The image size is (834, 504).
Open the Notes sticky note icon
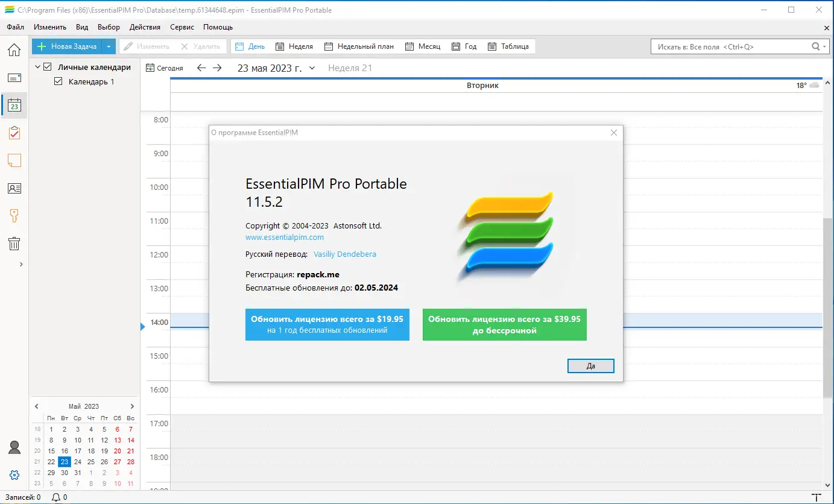point(14,160)
